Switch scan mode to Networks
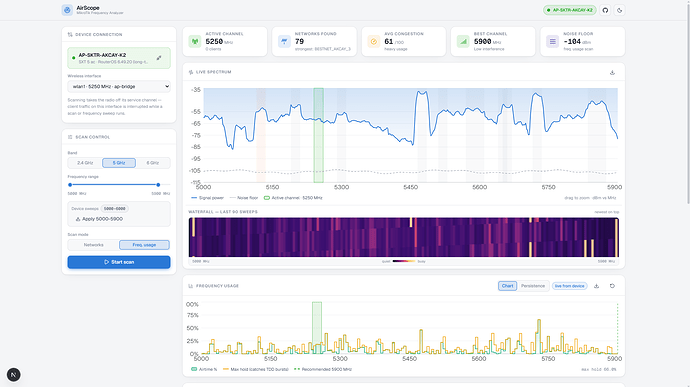 point(93,245)
